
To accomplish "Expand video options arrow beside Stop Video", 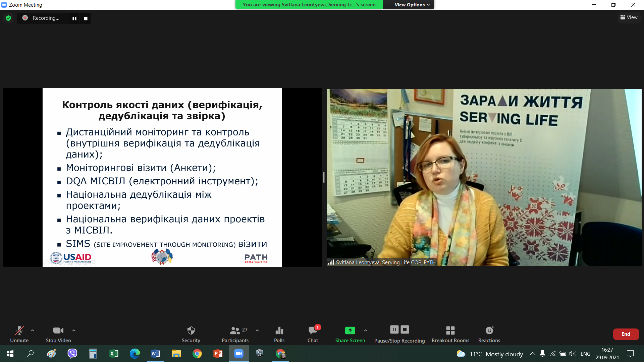I will 74,330.
